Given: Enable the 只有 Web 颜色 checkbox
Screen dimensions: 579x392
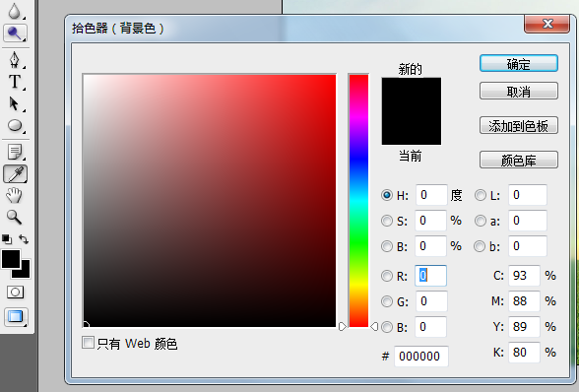Looking at the screenshot, I should click(x=88, y=343).
